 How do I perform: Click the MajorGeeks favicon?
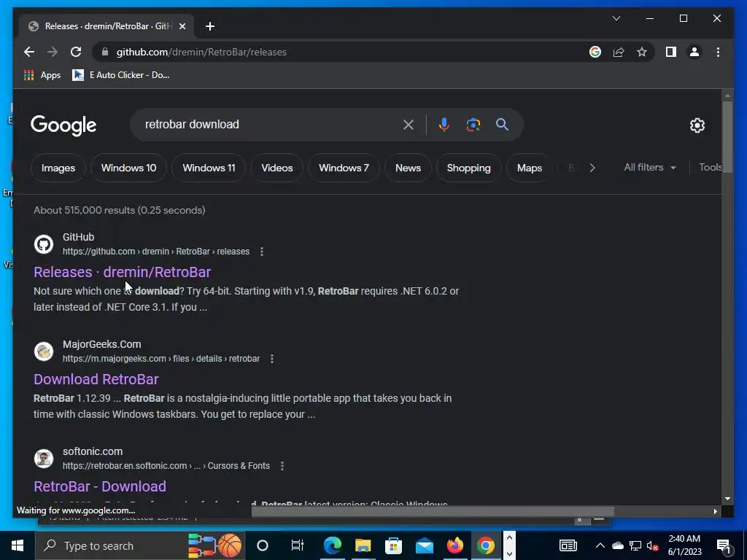pyautogui.click(x=43, y=351)
